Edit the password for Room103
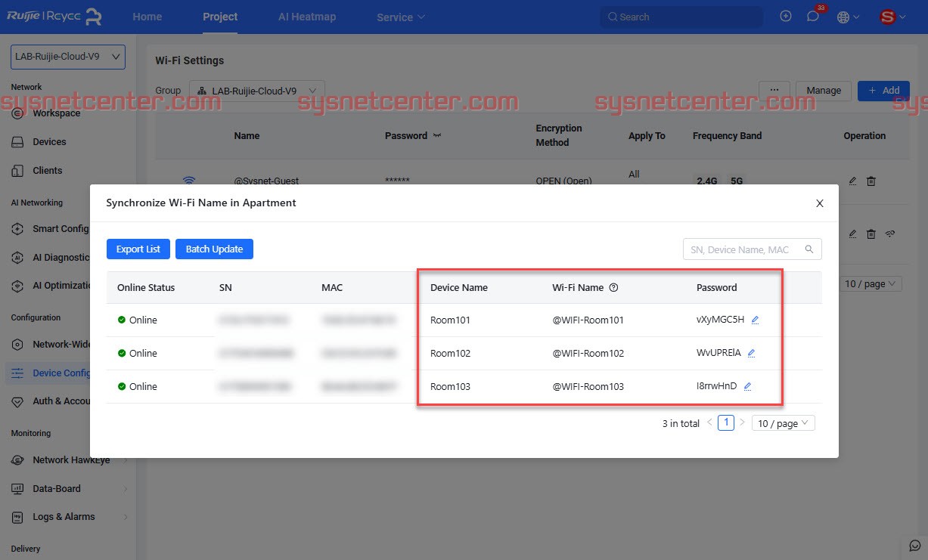Screen dimensions: 928x560 [x=747, y=386]
